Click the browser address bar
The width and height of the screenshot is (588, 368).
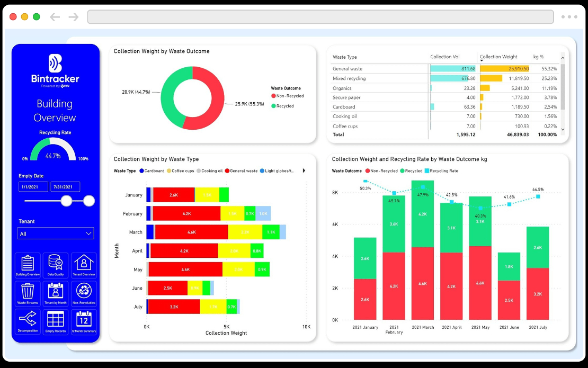tap(320, 17)
